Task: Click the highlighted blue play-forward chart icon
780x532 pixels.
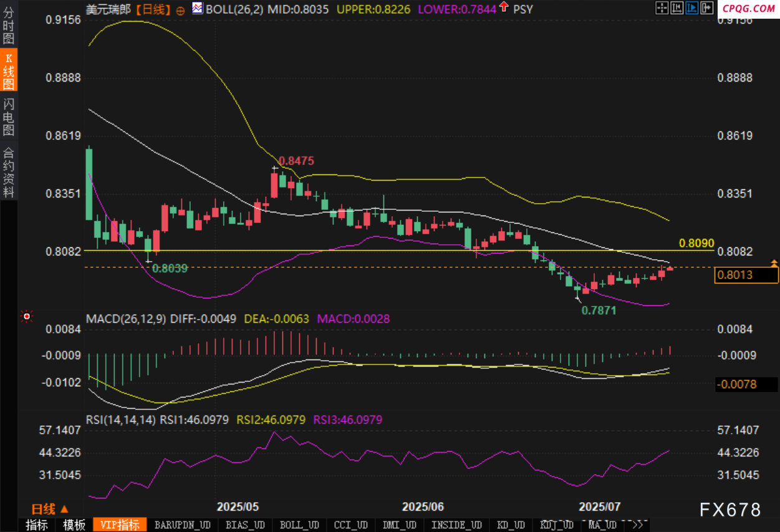Action: [x=691, y=8]
